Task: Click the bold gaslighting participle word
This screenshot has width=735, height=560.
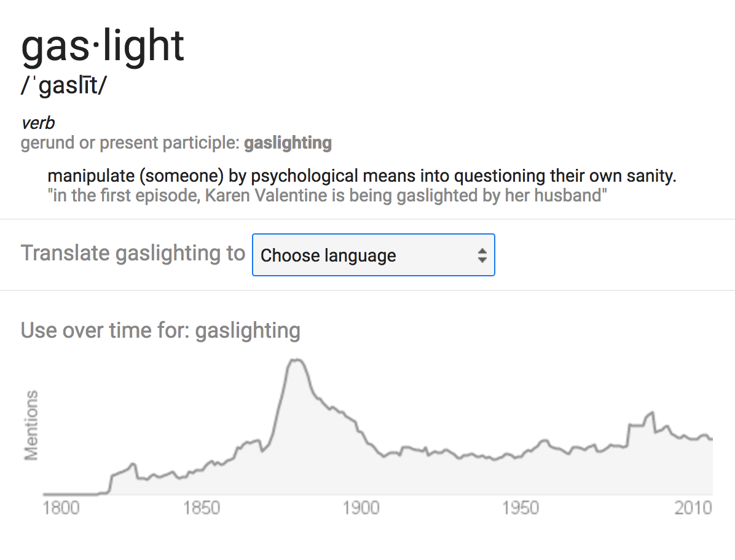Action: [x=288, y=143]
